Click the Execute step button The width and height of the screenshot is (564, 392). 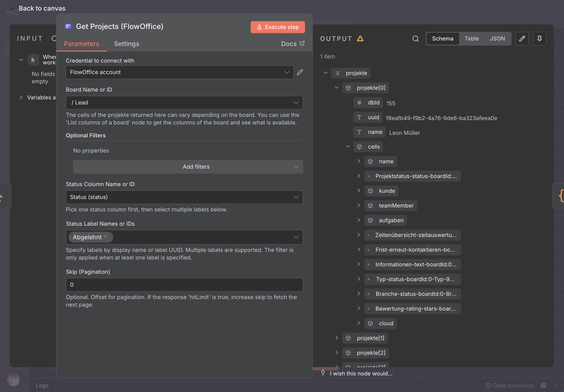point(277,27)
